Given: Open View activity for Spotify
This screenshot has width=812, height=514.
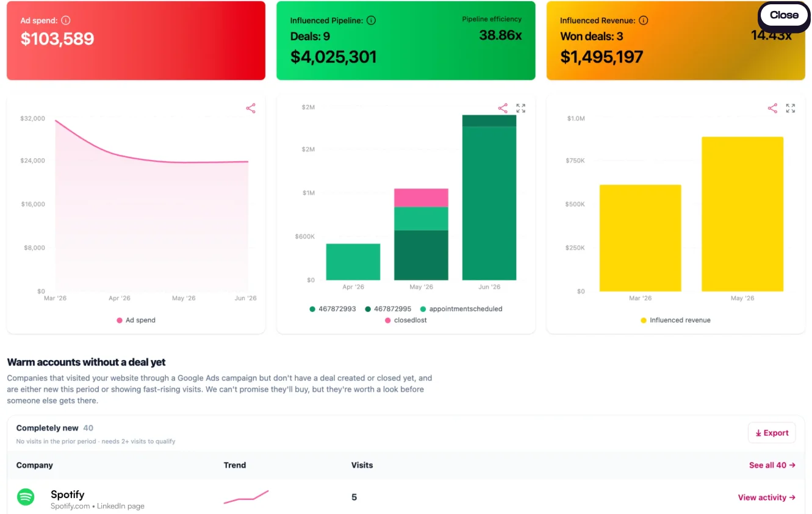Looking at the screenshot, I should pos(767,498).
